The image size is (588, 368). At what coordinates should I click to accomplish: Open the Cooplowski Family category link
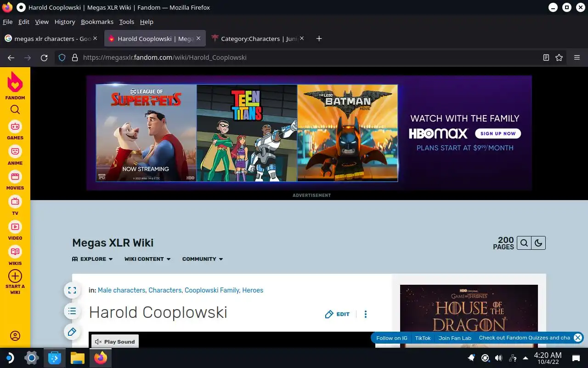coord(212,290)
